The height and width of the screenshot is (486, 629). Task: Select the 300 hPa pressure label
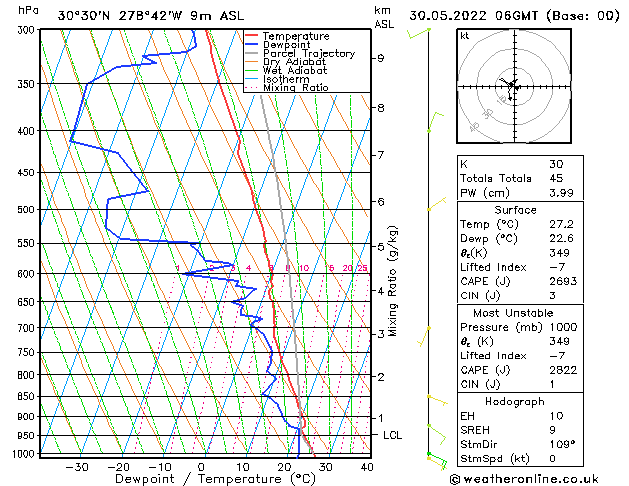click(28, 30)
